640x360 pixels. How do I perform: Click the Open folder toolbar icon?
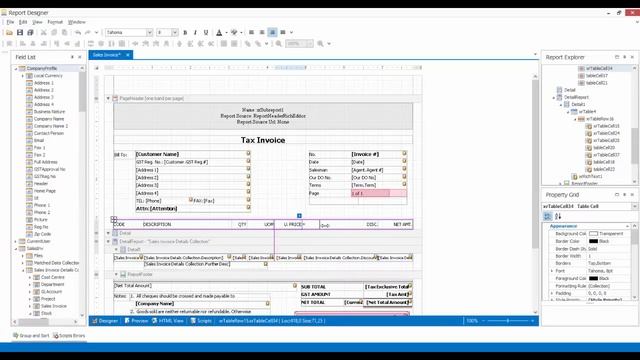coord(9,32)
